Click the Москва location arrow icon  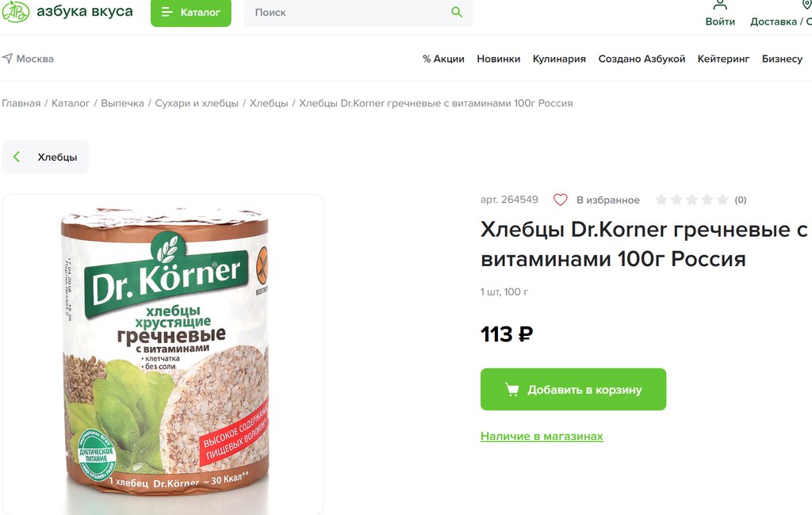click(x=8, y=59)
